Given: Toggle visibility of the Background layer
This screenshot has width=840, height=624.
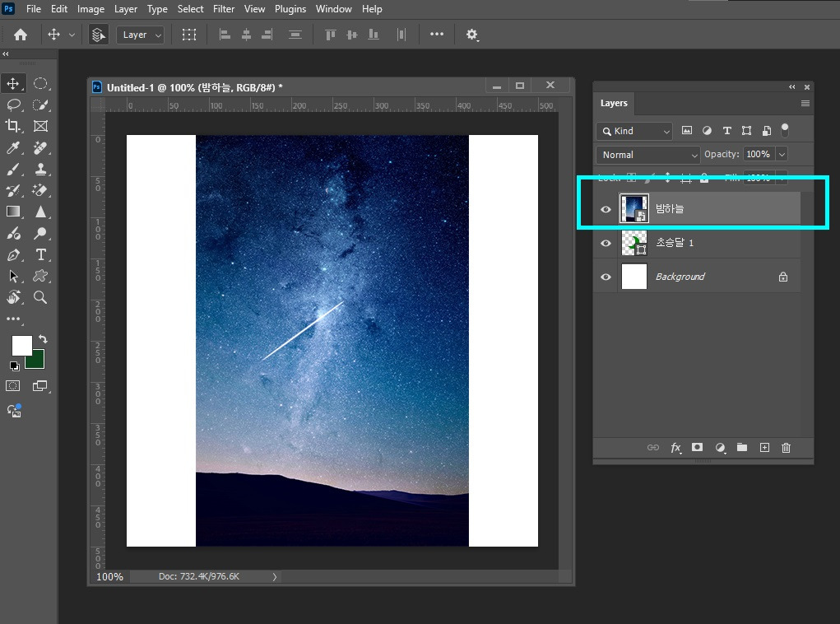Looking at the screenshot, I should tap(606, 277).
